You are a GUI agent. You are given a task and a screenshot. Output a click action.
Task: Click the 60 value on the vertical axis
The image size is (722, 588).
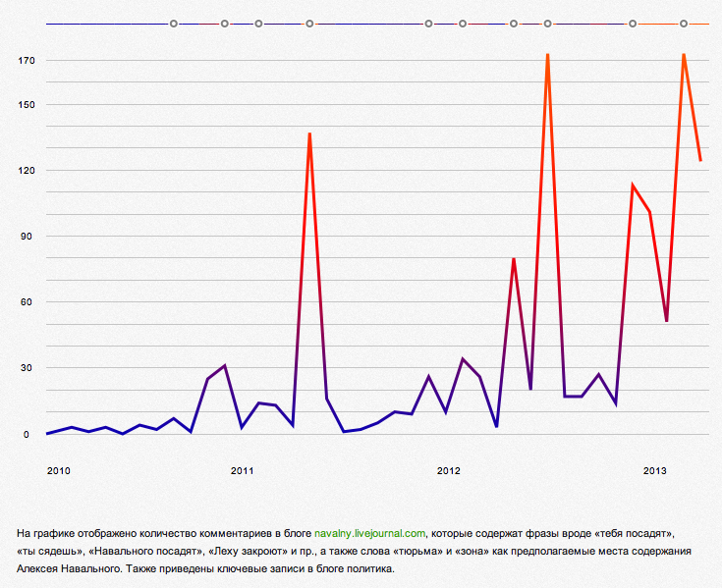coord(28,301)
